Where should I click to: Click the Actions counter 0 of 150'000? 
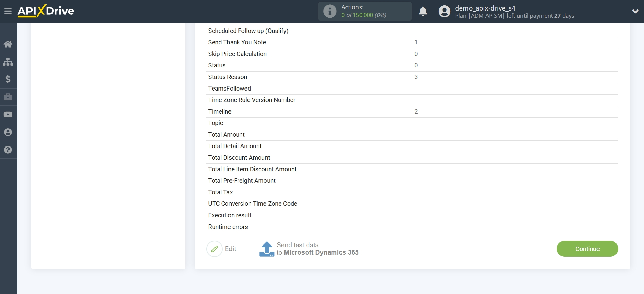[364, 15]
